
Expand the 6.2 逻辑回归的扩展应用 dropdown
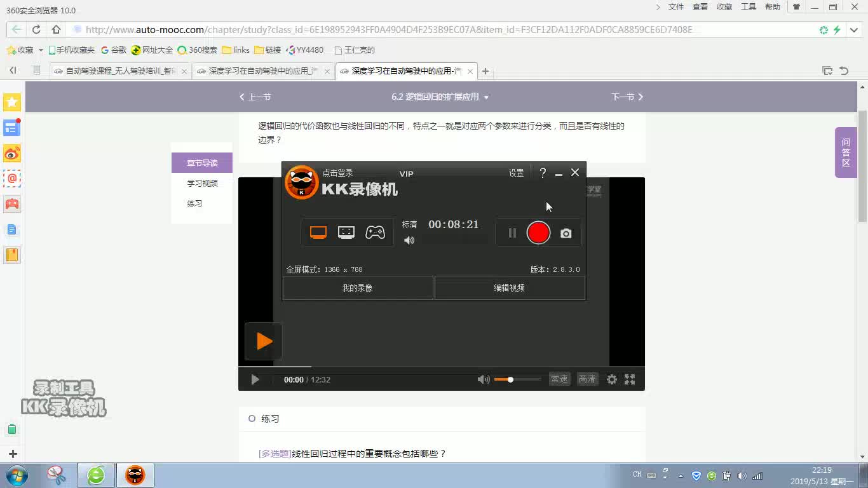pyautogui.click(x=440, y=97)
